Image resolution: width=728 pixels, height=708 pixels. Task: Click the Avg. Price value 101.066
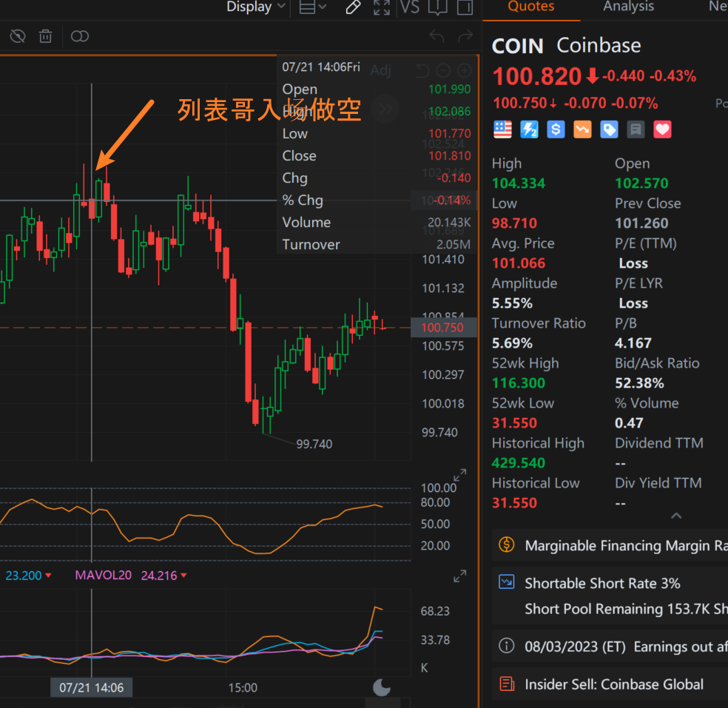(519, 263)
